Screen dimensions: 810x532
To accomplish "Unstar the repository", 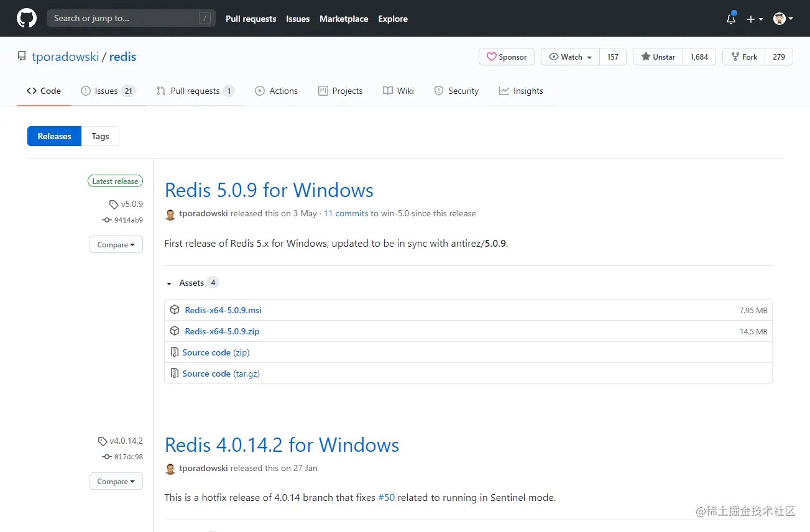I will click(x=658, y=57).
